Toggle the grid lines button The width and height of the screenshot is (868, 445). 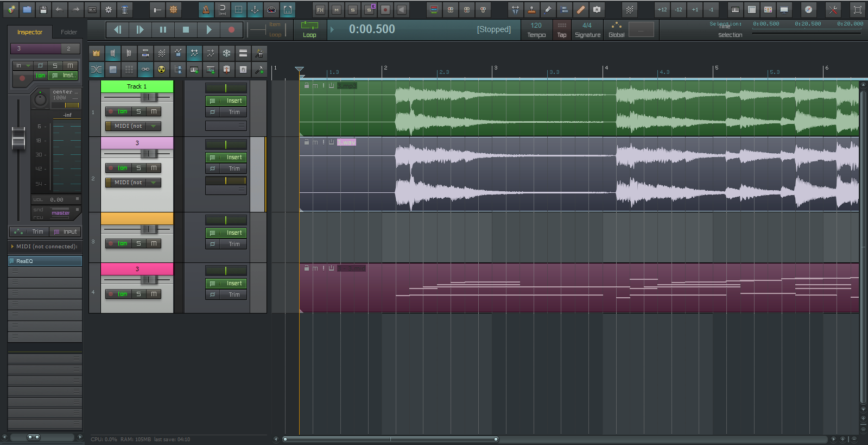pos(238,9)
